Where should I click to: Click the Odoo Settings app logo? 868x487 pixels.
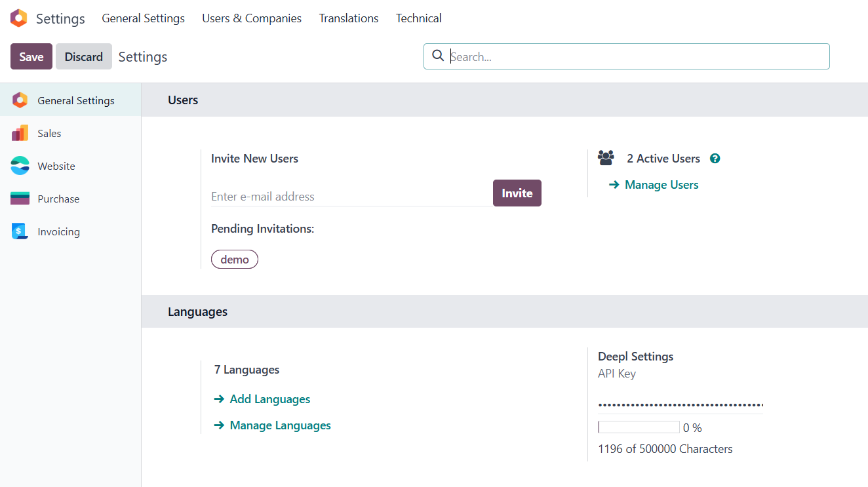coord(19,18)
